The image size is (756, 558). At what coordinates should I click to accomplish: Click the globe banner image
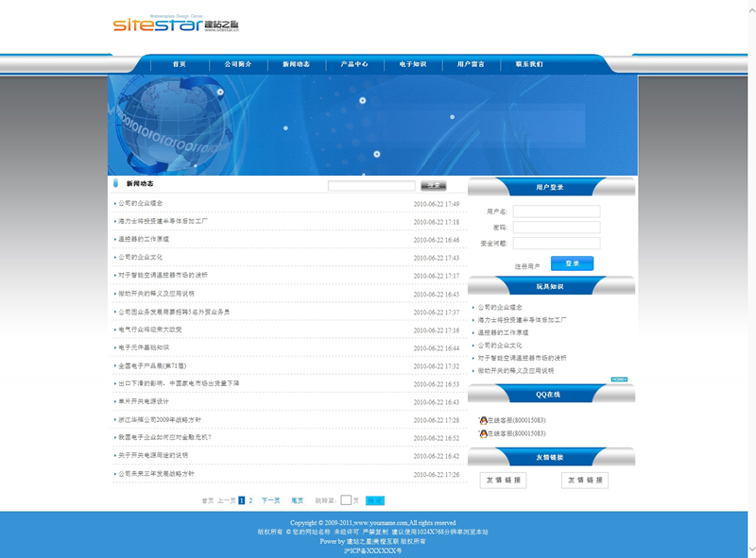click(x=372, y=125)
